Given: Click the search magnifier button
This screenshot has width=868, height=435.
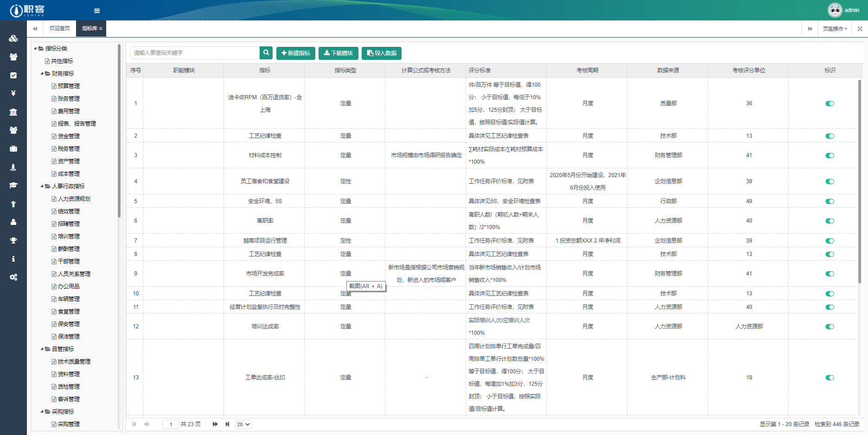Looking at the screenshot, I should [x=265, y=53].
